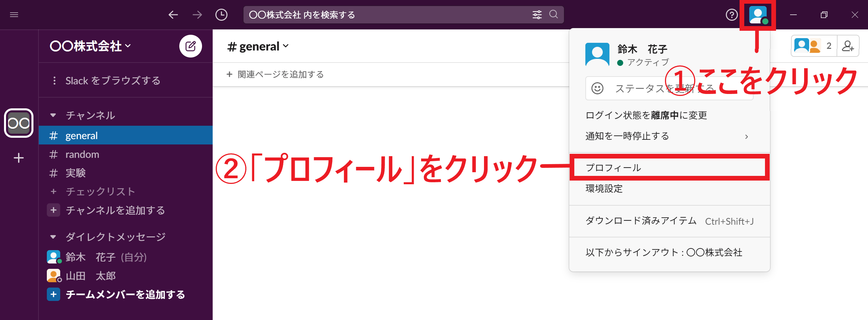Viewport: 868px width, 320px height.
Task: Open the 〇〇株式会社 workspace dropdown
Action: pyautogui.click(x=90, y=46)
